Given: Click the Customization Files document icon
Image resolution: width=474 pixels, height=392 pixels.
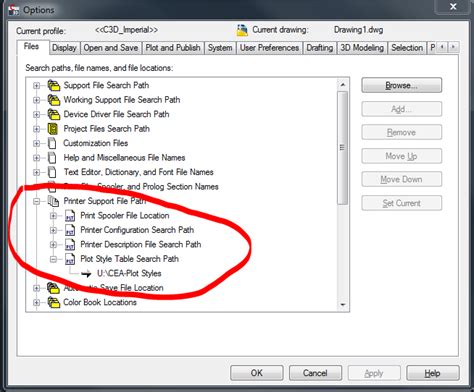Looking at the screenshot, I should click(52, 143).
